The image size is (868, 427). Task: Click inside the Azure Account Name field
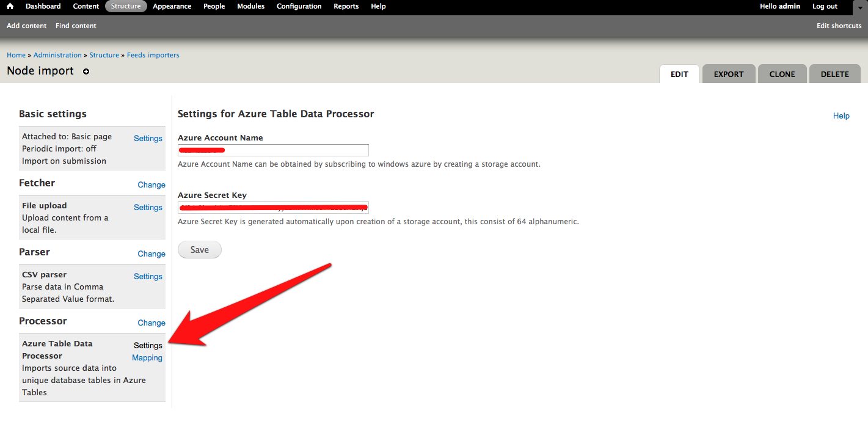tap(272, 150)
